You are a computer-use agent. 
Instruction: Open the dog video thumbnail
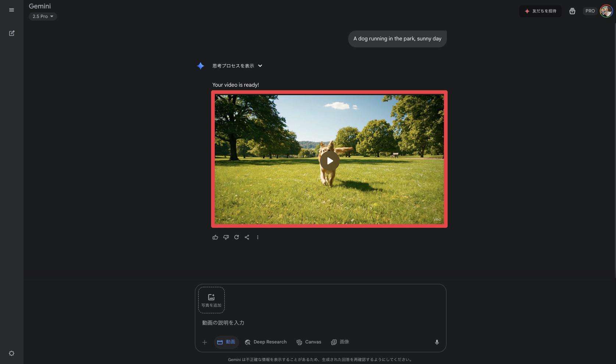coord(329,159)
